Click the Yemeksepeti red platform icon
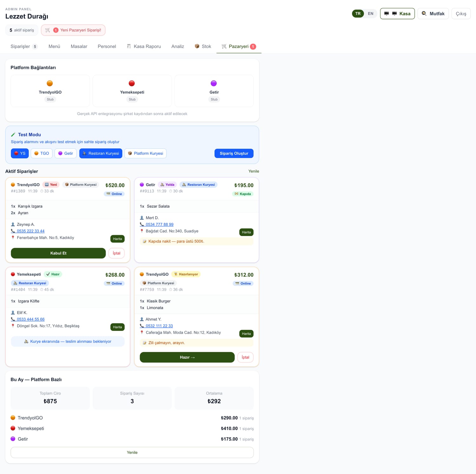Image resolution: width=476 pixels, height=474 pixels. tap(132, 83)
